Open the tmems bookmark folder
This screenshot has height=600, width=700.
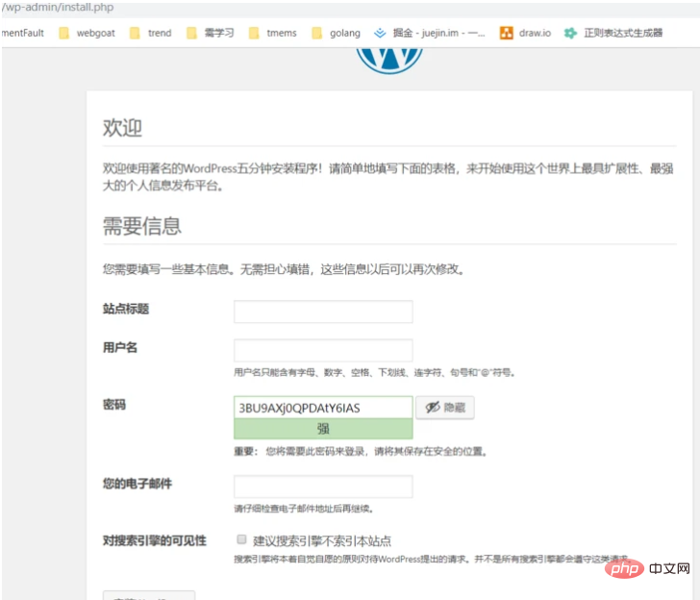click(272, 33)
